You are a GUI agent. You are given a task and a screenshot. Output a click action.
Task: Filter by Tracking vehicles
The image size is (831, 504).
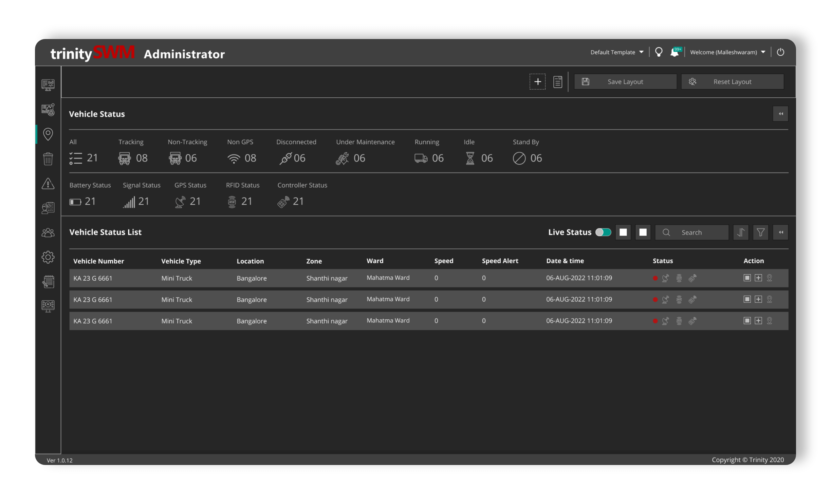coord(133,152)
